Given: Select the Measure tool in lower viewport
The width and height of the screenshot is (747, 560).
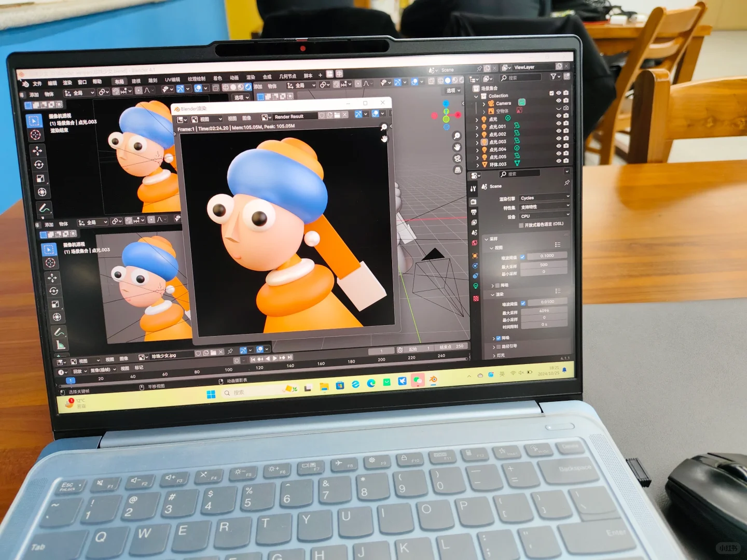Looking at the screenshot, I should 60,345.
